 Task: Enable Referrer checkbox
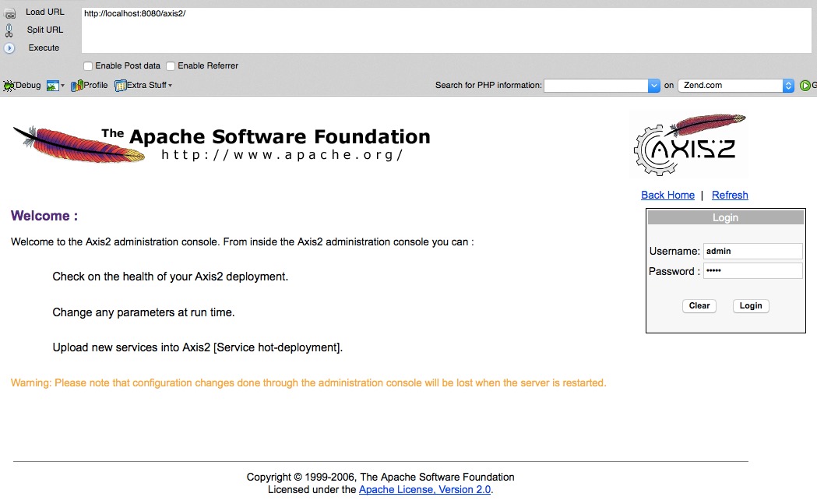(x=171, y=66)
